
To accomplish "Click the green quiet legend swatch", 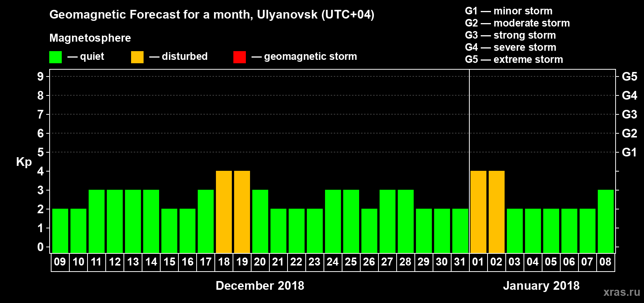I will point(56,57).
